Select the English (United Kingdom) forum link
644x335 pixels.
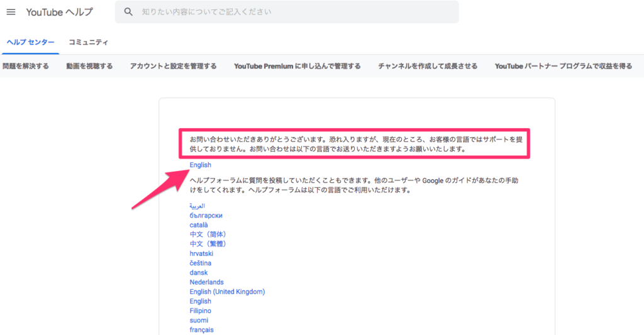coord(227,292)
